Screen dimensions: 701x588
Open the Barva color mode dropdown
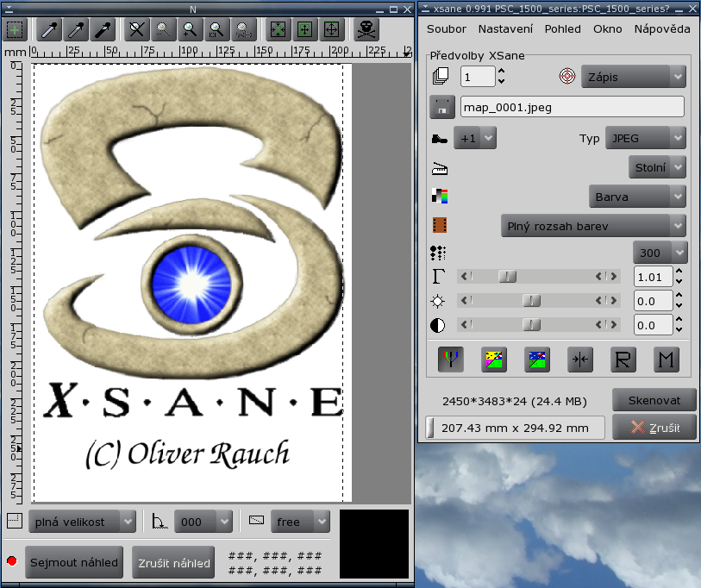click(637, 197)
